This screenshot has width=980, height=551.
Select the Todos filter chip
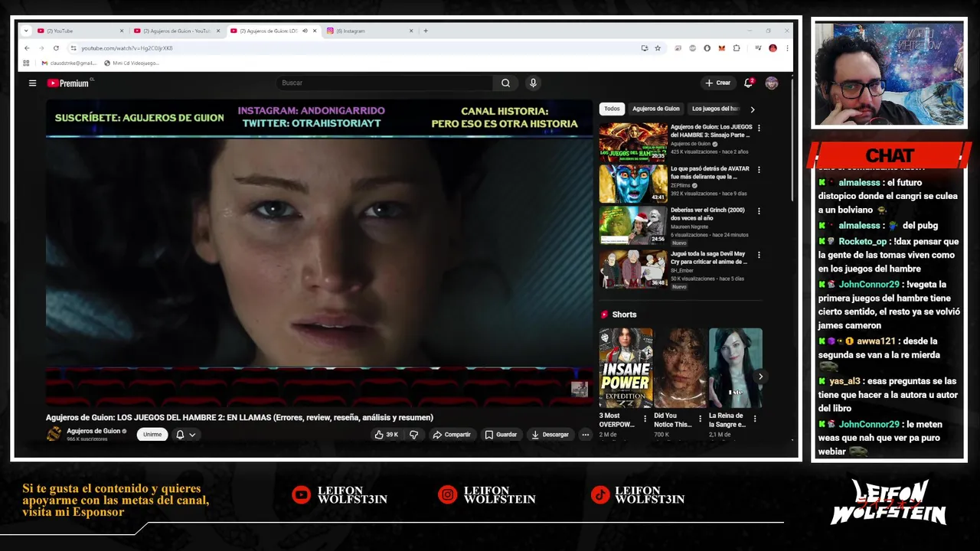[612, 109]
